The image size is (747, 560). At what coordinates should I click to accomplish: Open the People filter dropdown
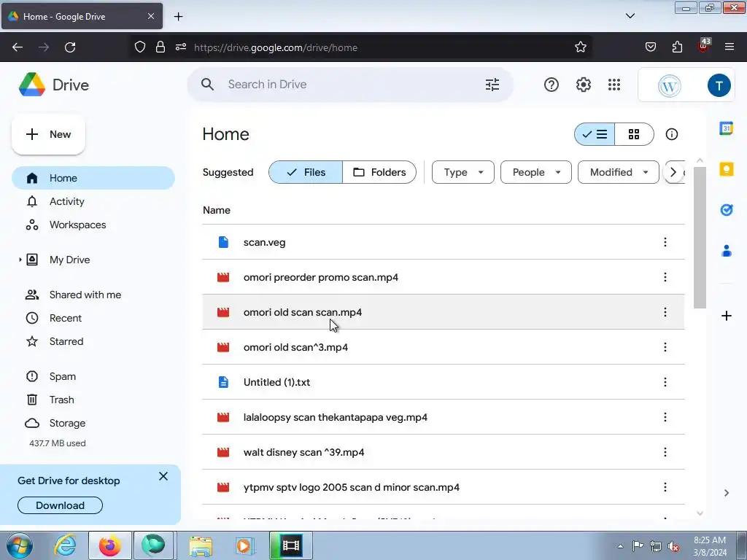(536, 172)
